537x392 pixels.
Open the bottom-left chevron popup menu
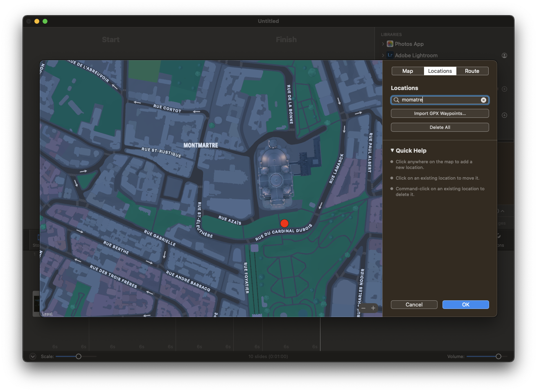click(x=33, y=356)
